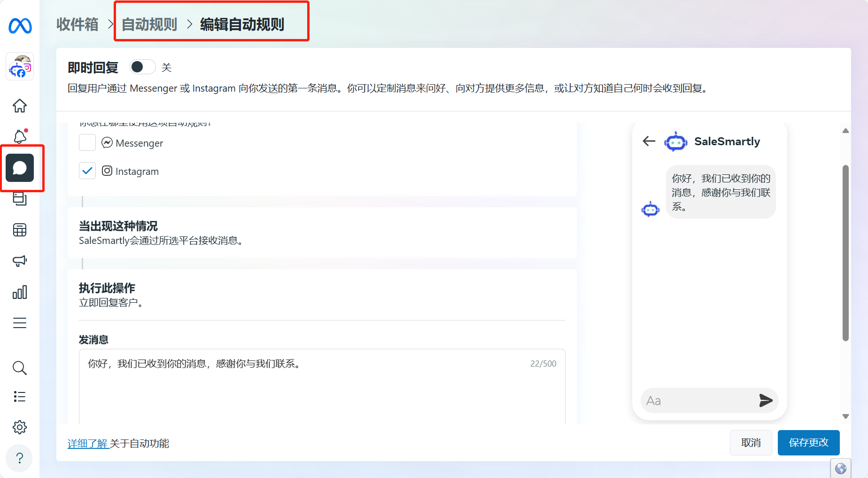Open the 详细了解 link about automation

87,443
